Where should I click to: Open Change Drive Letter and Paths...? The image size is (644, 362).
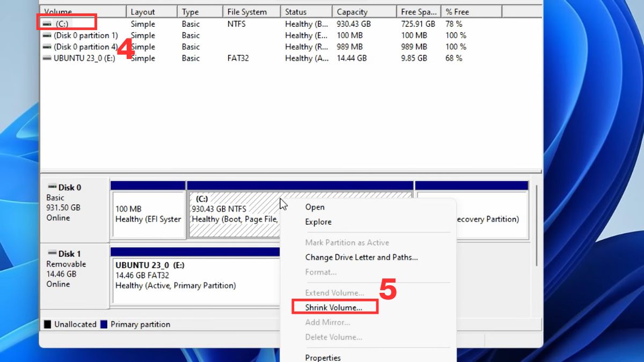361,257
